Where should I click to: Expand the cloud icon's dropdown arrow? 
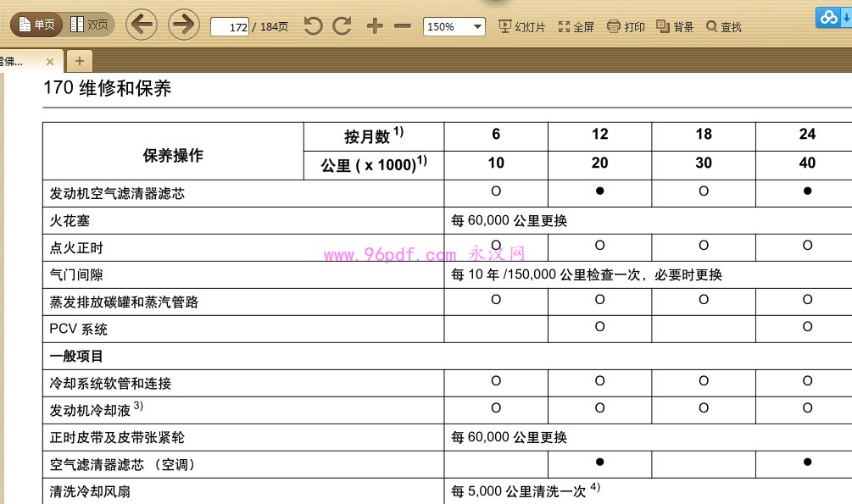tap(845, 17)
